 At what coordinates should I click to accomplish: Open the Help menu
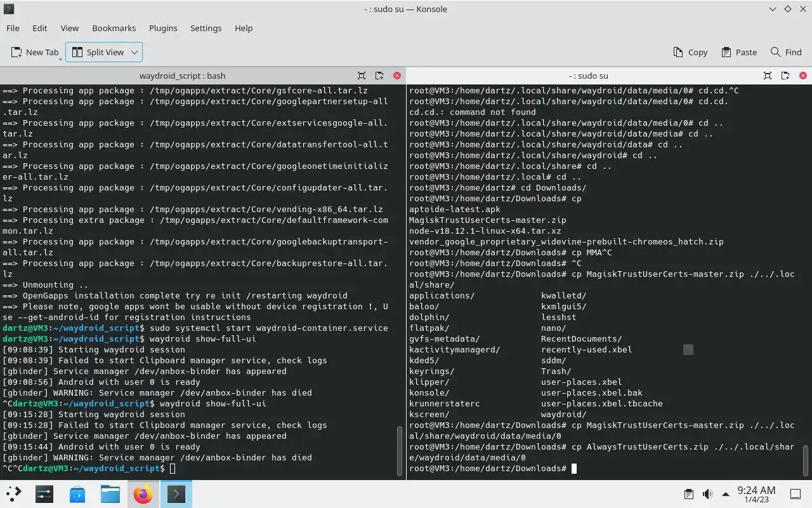coord(244,28)
